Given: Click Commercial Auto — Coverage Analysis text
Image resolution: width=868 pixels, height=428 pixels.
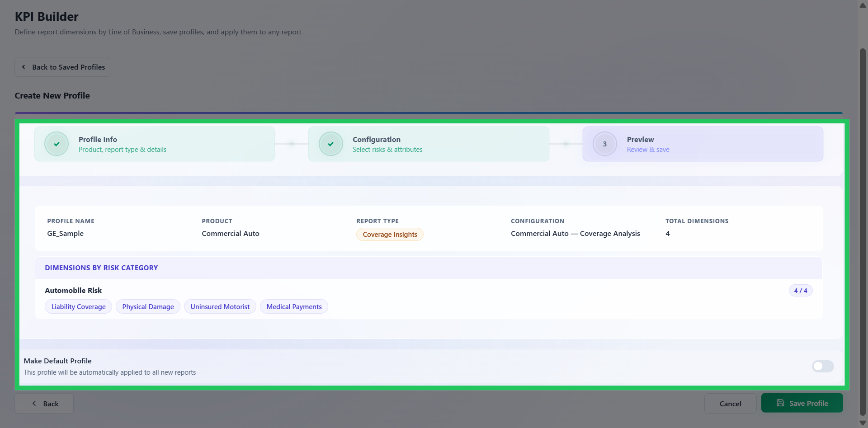Looking at the screenshot, I should coord(576,234).
